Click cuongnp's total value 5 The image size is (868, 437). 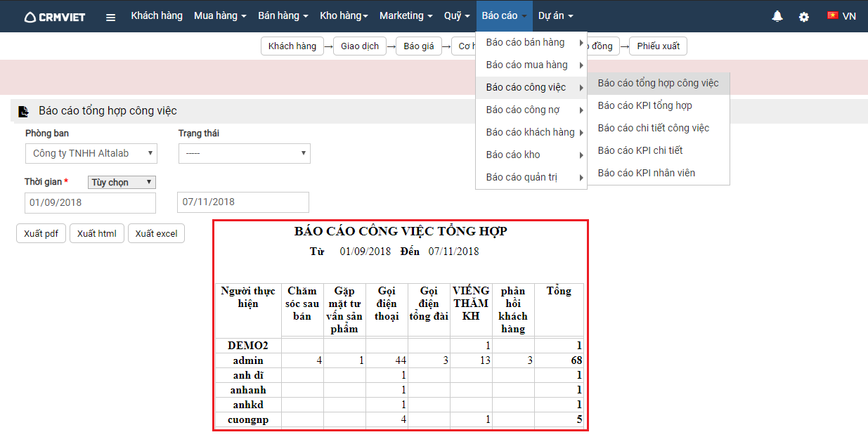click(579, 419)
